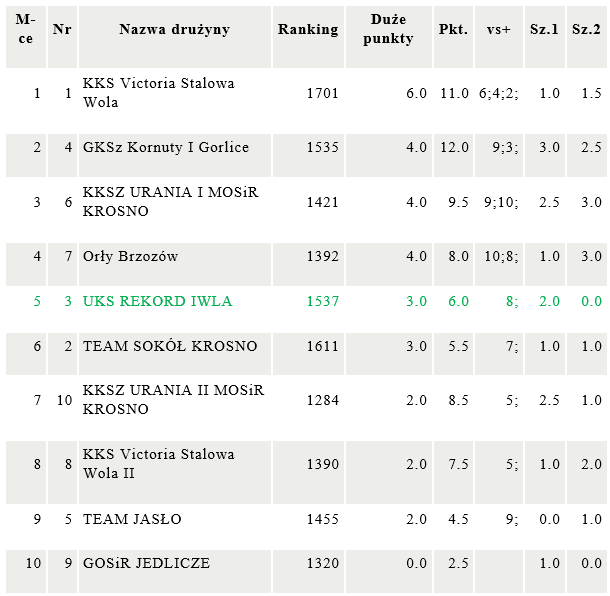Click green ranking value 1537
Image resolution: width=610 pixels, height=596 pixels.
click(323, 302)
